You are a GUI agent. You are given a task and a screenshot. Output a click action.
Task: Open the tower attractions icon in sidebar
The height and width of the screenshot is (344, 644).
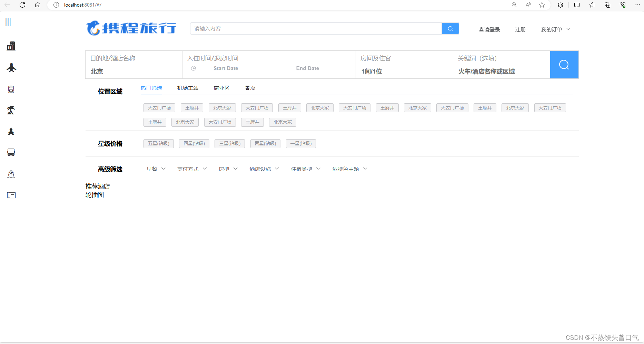coord(11,131)
